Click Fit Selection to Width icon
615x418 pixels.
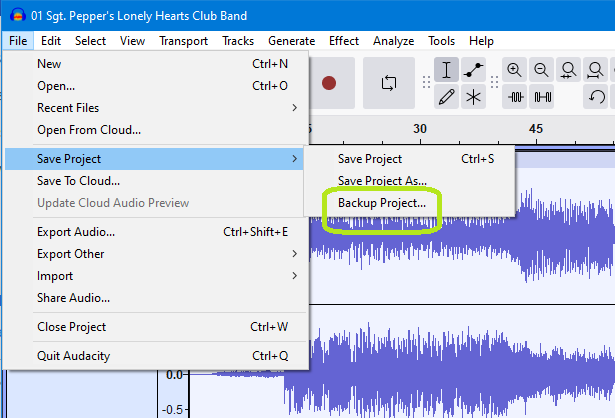569,69
